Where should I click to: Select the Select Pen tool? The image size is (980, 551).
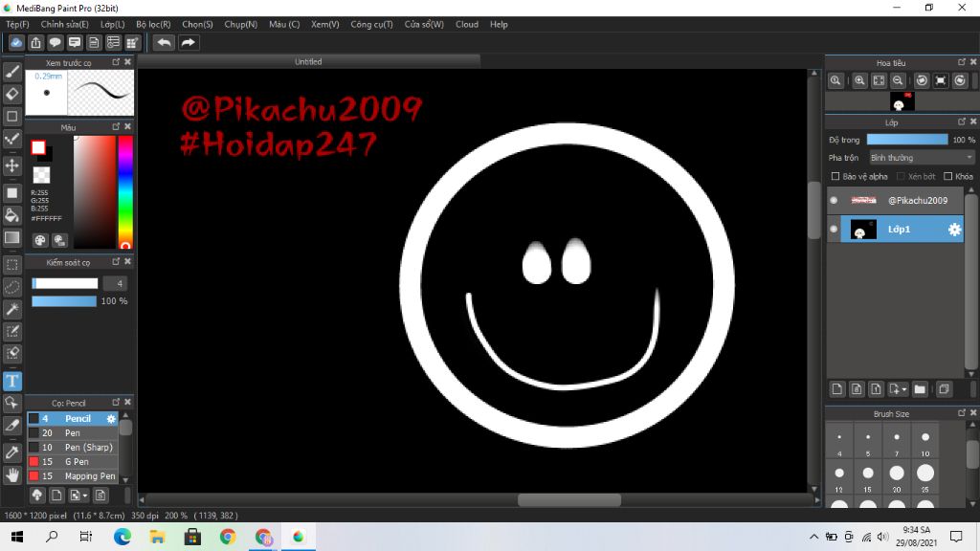coord(11,331)
